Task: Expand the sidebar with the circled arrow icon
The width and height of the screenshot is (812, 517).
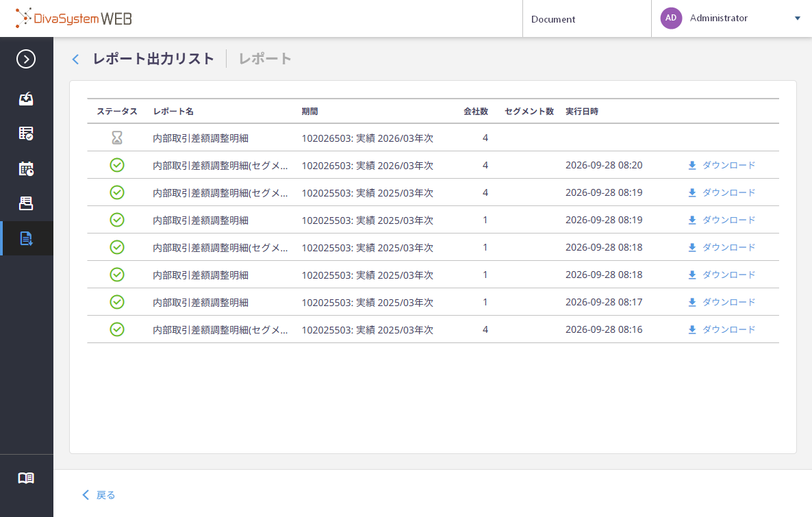Action: (26, 59)
